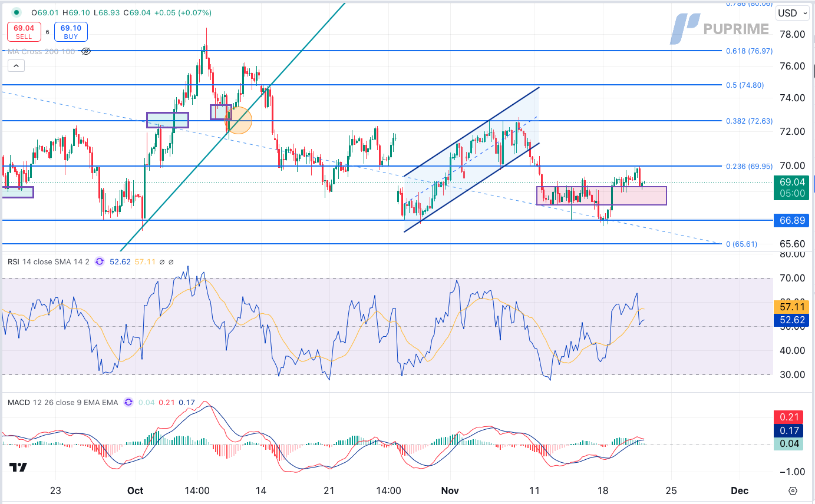Click the 66.89 horizontal line price label
The width and height of the screenshot is (815, 504).
coord(792,220)
